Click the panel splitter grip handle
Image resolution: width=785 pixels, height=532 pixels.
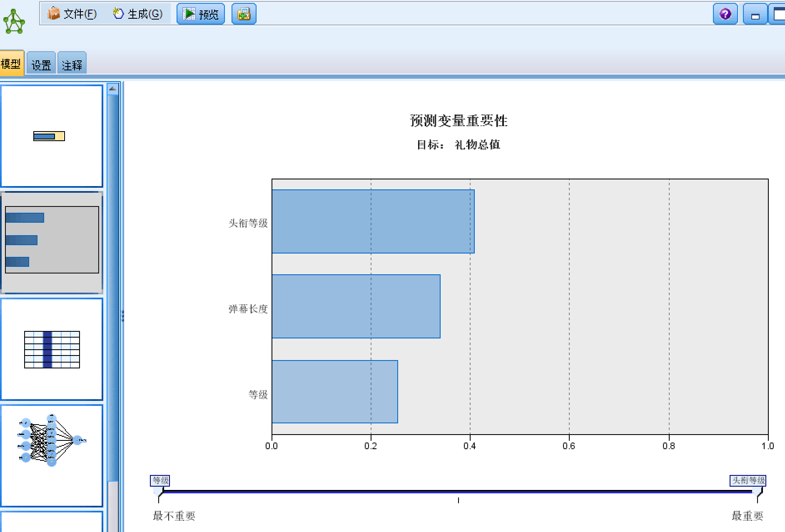click(x=122, y=316)
